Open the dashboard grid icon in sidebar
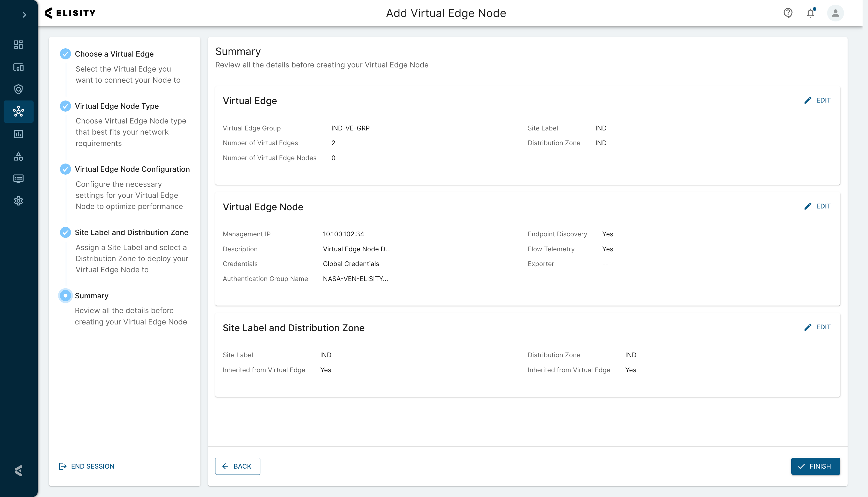Image resolution: width=868 pixels, height=497 pixels. coord(18,44)
